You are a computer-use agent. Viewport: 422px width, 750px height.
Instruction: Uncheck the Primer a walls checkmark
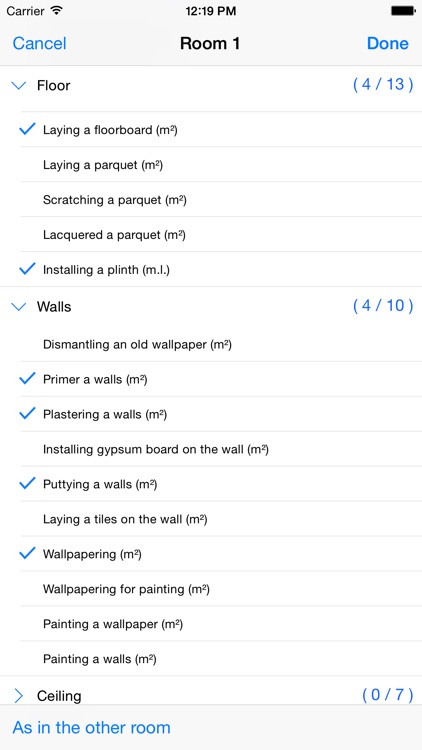point(27,379)
